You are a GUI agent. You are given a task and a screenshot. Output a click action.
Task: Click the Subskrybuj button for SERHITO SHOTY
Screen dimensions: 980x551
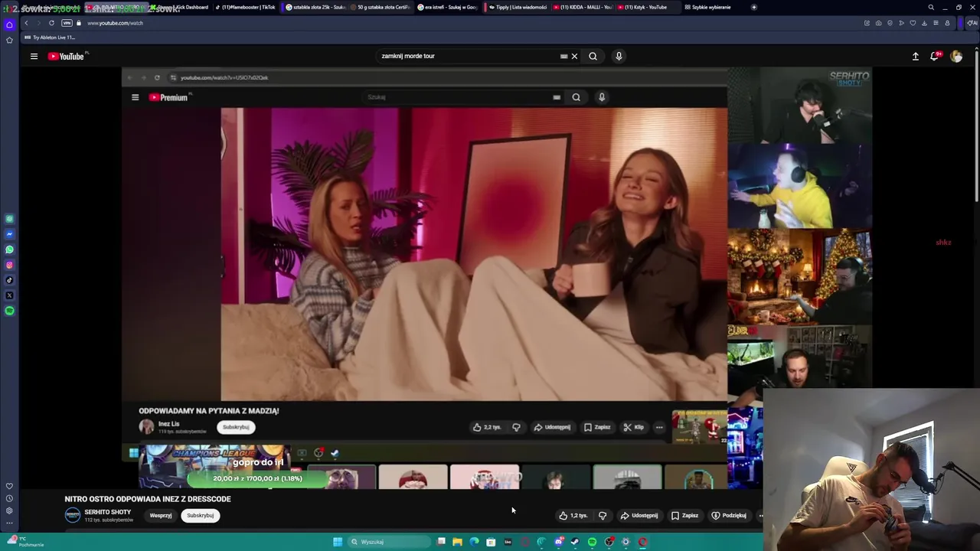click(x=201, y=515)
